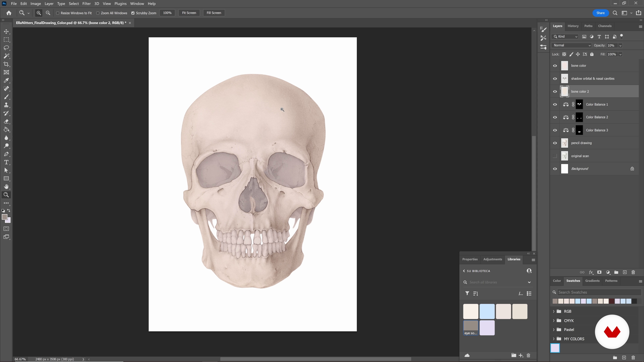Select the Magic Wand tool
The width and height of the screenshot is (644, 362).
coord(6,56)
